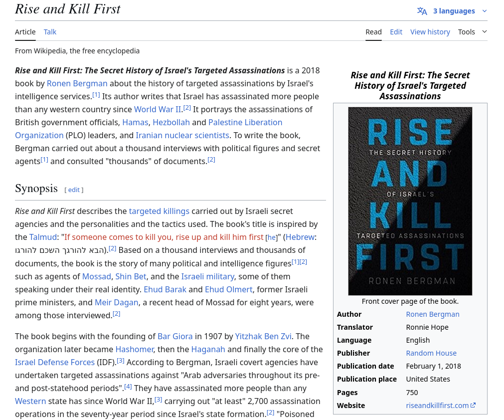Follow the Hamas link
The image size is (504, 420).
pos(135,122)
